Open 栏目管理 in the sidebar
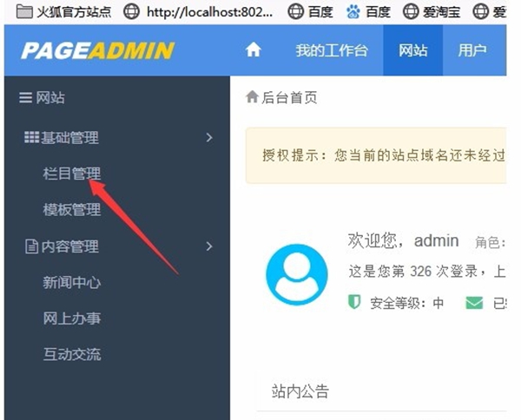Image resolution: width=521 pixels, height=420 pixels. tap(72, 174)
